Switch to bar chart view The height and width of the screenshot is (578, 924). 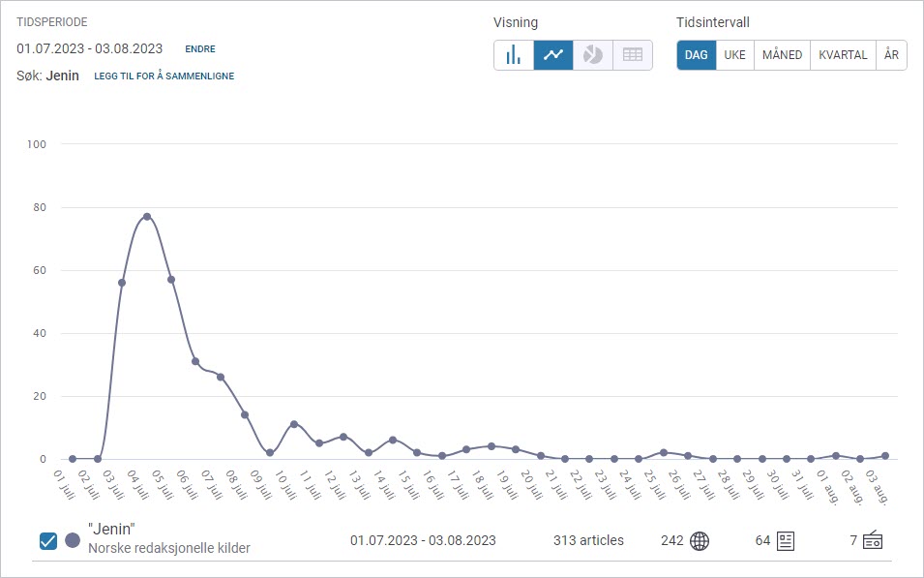click(514, 55)
